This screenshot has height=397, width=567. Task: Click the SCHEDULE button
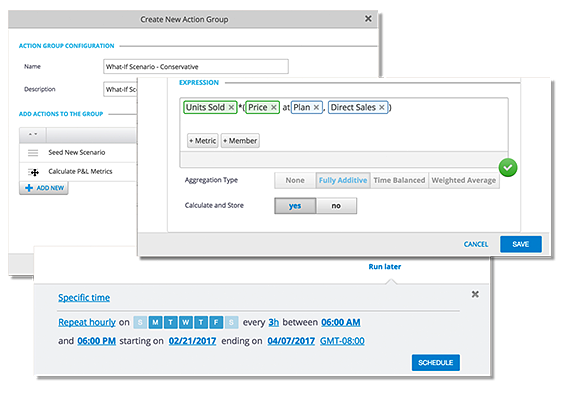436,363
